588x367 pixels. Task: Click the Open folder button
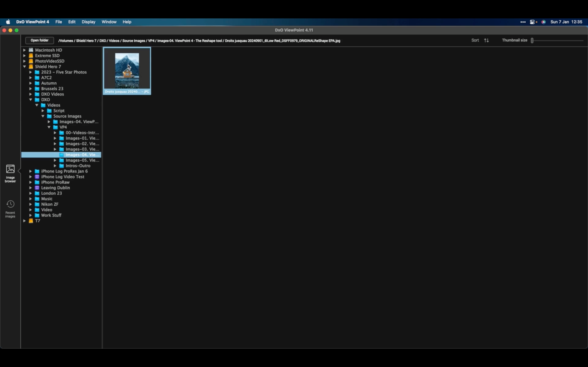[40, 40]
